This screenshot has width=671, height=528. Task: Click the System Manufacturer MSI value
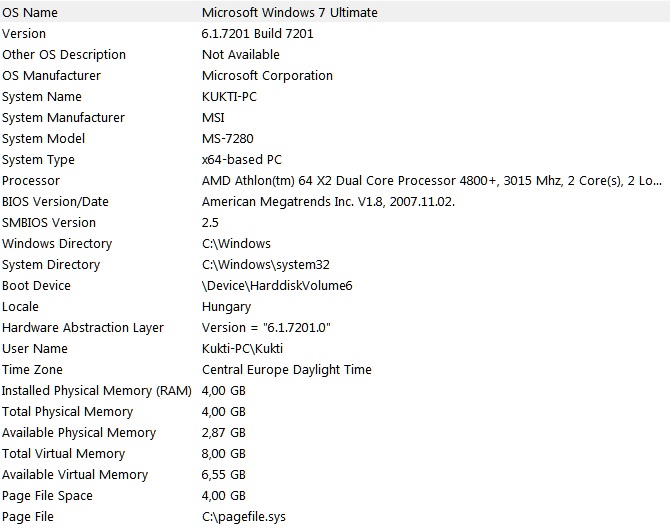pyautogui.click(x=214, y=118)
